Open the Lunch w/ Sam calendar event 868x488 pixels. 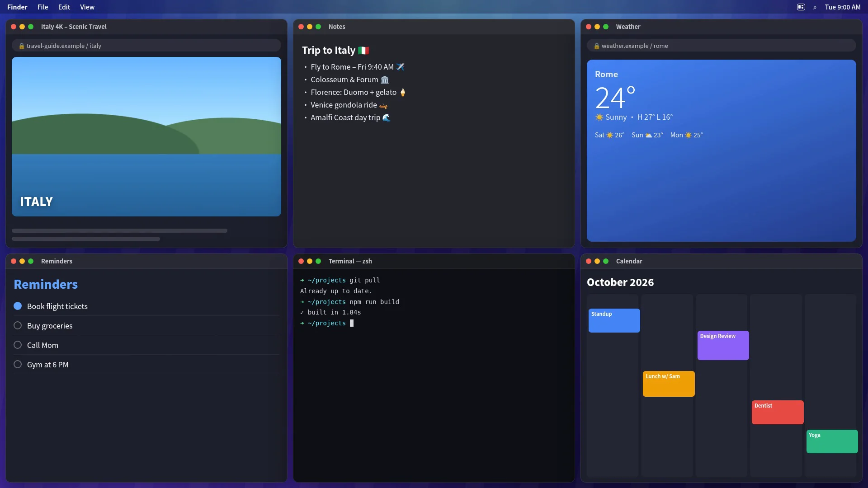669,384
